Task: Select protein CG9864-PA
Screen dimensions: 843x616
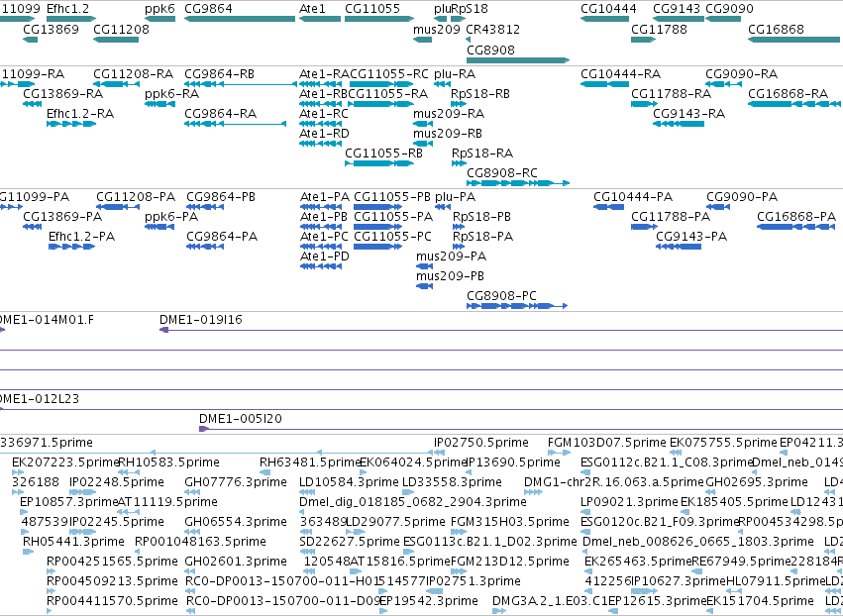Action: click(x=205, y=247)
